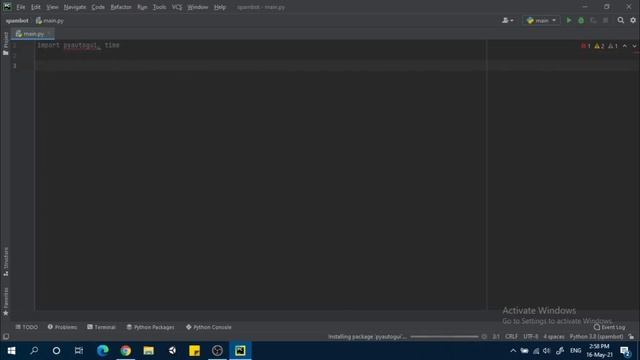Viewport: 640px width, 360px height.
Task: Click the line and column position indicator
Action: (496, 337)
